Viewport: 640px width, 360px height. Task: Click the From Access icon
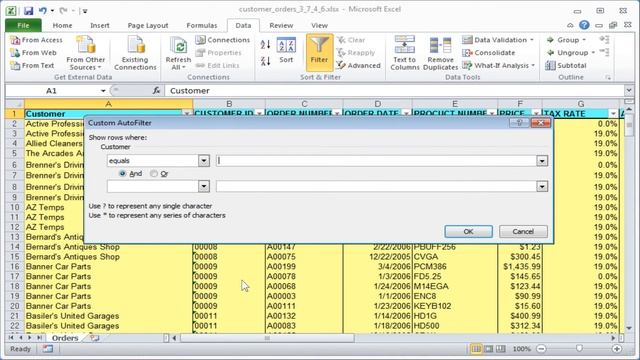point(15,40)
